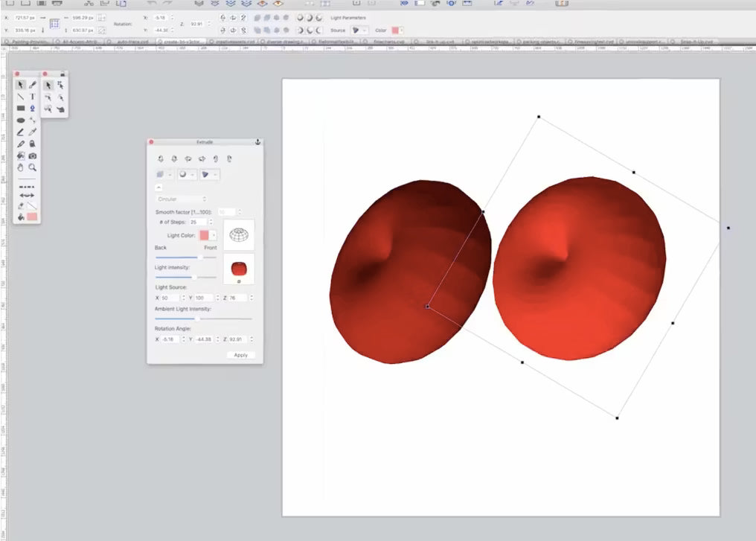
Task: Select the Paintbrush tool in the toolbox
Action: coord(32,85)
